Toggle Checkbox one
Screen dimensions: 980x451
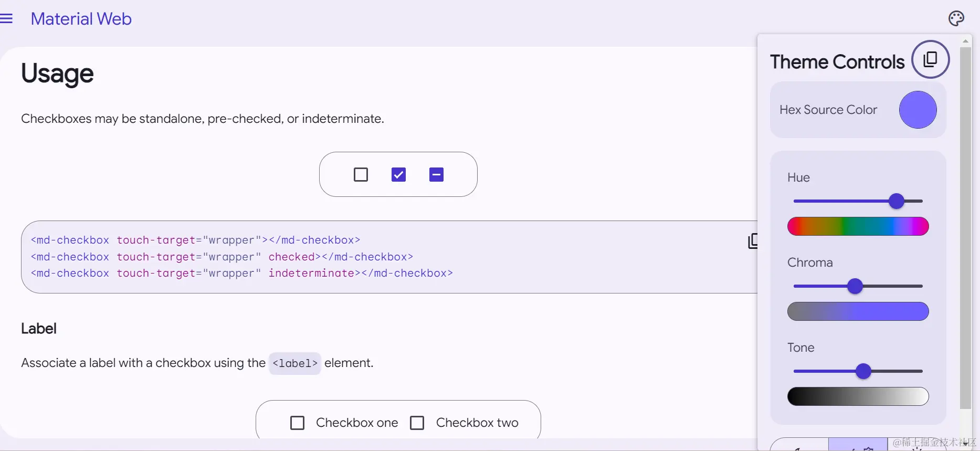[297, 423]
